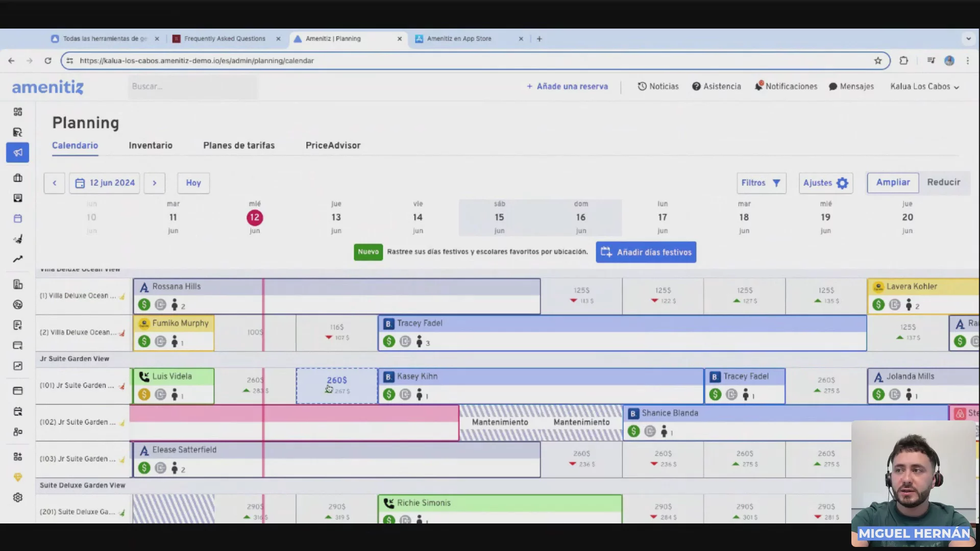
Task: Select the 116$ rate cell for Villa (2)
Action: [337, 333]
